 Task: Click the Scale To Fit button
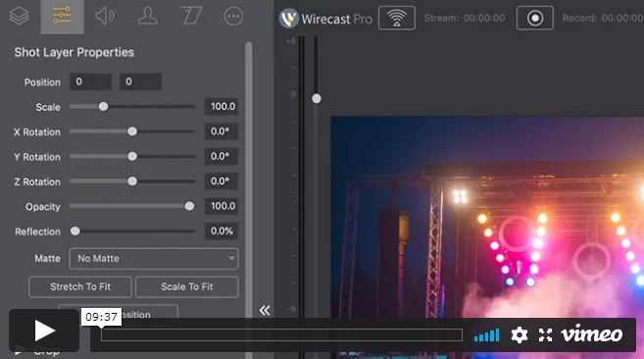pyautogui.click(x=187, y=286)
